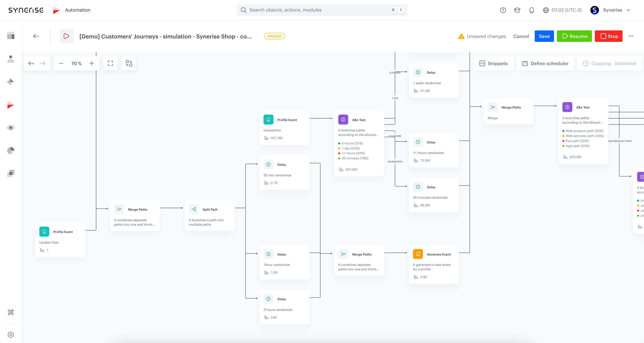The image size is (644, 343).
Task: Open Synerise Academy via the graduation cap icon
Action: 517,10
